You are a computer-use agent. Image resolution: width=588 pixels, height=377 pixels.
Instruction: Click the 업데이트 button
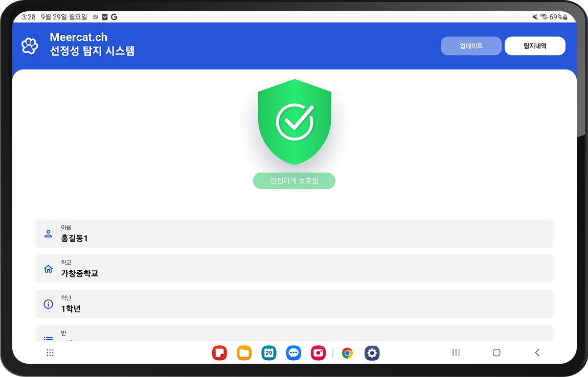tap(471, 45)
